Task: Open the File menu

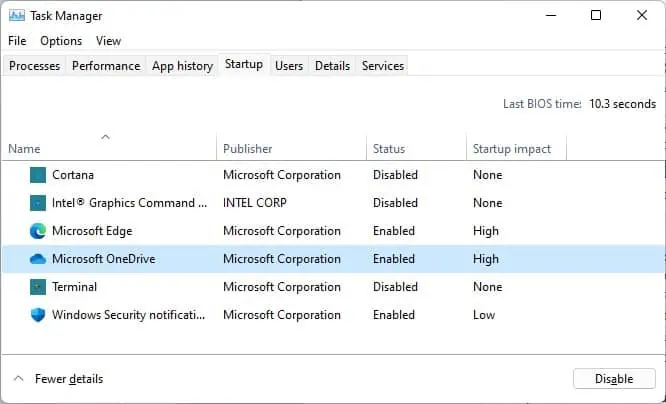Action: (x=17, y=41)
